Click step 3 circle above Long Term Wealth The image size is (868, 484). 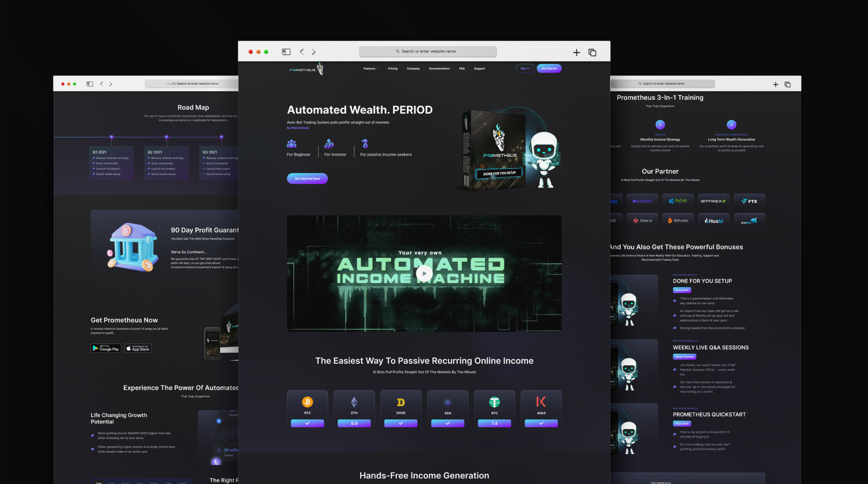tap(731, 124)
